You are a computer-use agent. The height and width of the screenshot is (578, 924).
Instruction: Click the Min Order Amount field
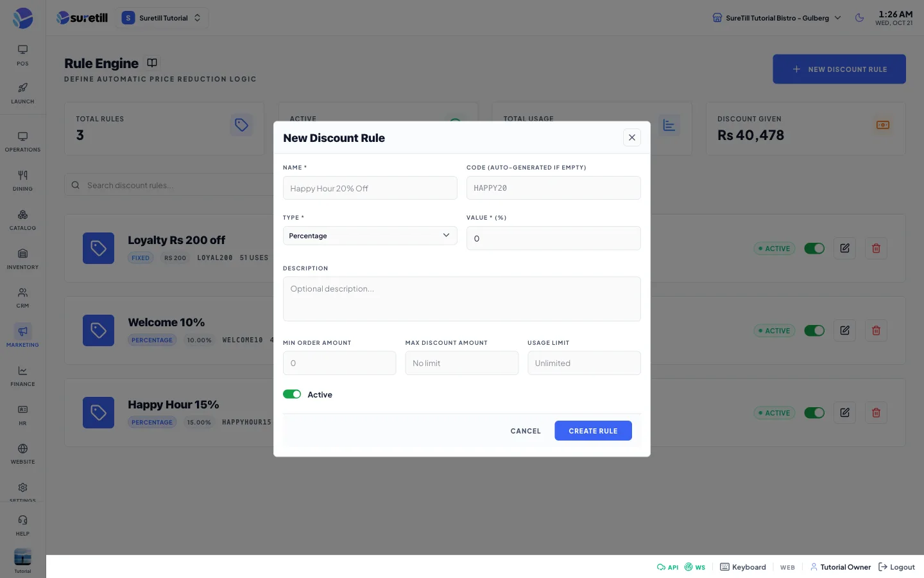pyautogui.click(x=339, y=363)
